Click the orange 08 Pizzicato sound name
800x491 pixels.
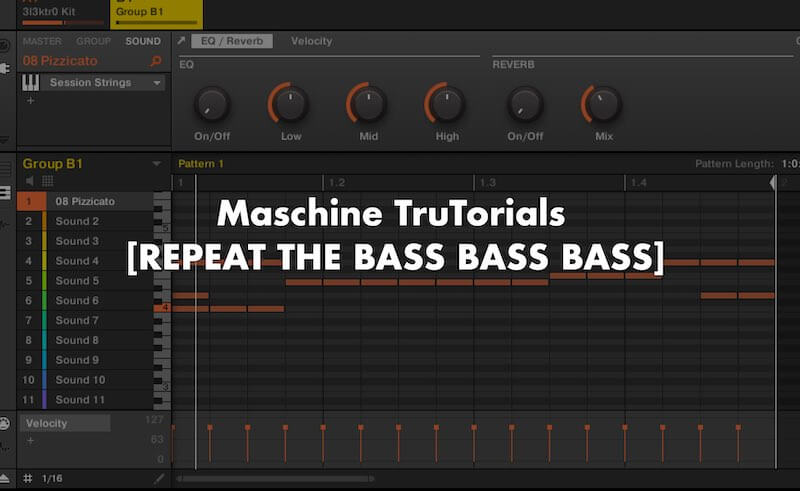[60, 61]
